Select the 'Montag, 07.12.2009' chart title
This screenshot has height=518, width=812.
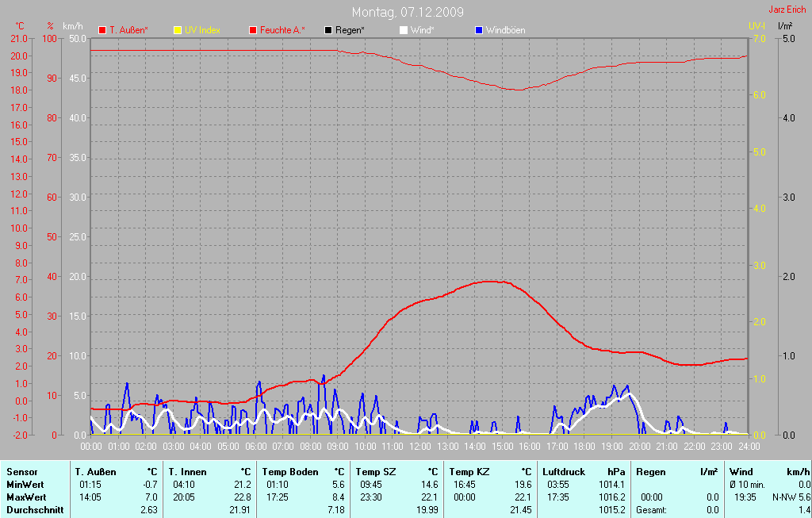click(408, 12)
